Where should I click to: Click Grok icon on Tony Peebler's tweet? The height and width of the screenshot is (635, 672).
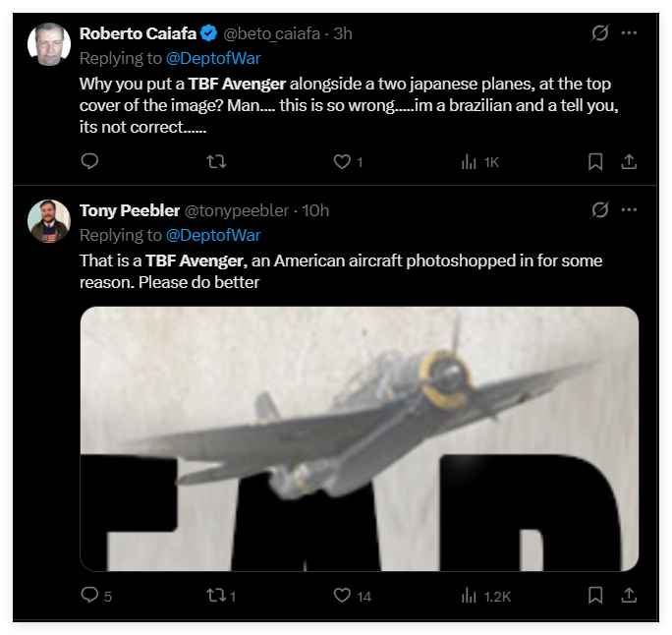(x=599, y=210)
